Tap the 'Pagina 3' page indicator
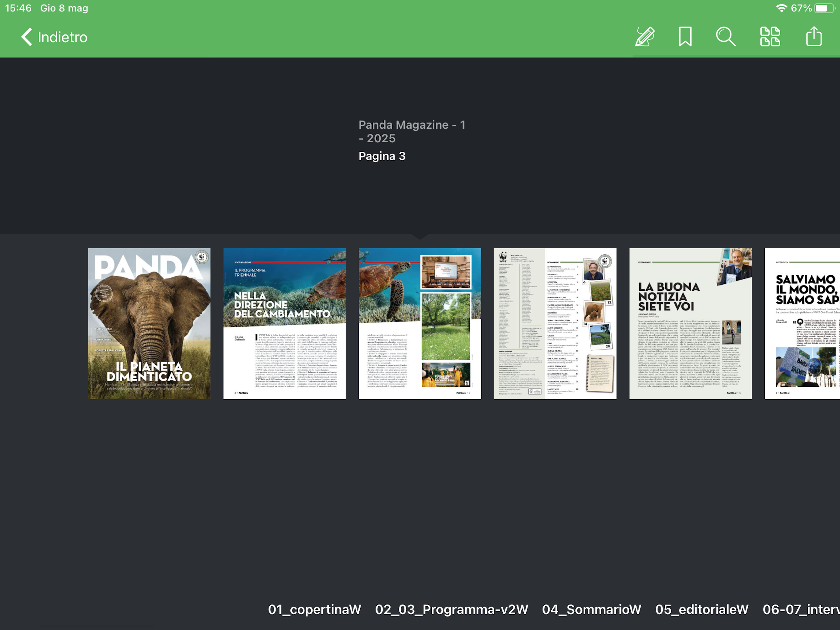The image size is (840, 630). click(x=382, y=156)
